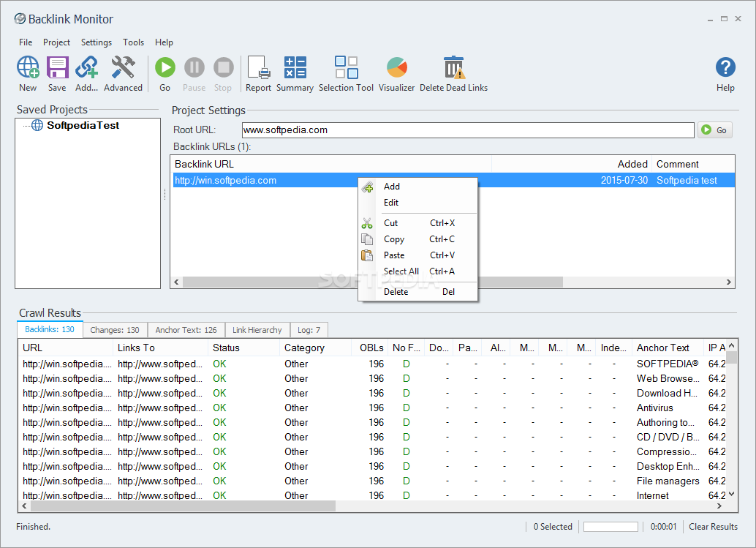Screen dimensions: 756x548
Task: Start crawl with the green Go toolbar icon
Action: pyautogui.click(x=165, y=67)
